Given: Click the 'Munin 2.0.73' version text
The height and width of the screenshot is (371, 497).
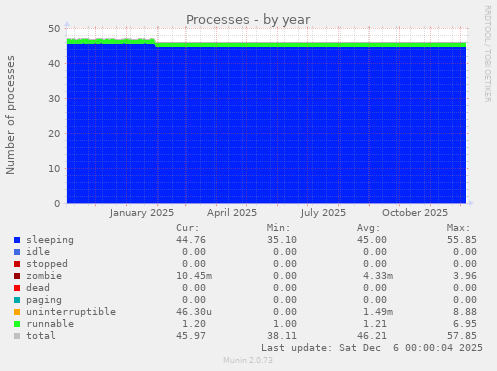Looking at the screenshot, I should pyautogui.click(x=248, y=360).
